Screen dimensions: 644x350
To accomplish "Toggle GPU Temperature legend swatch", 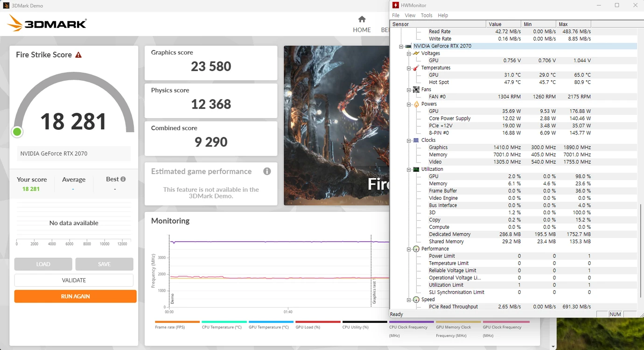I will click(271, 322).
